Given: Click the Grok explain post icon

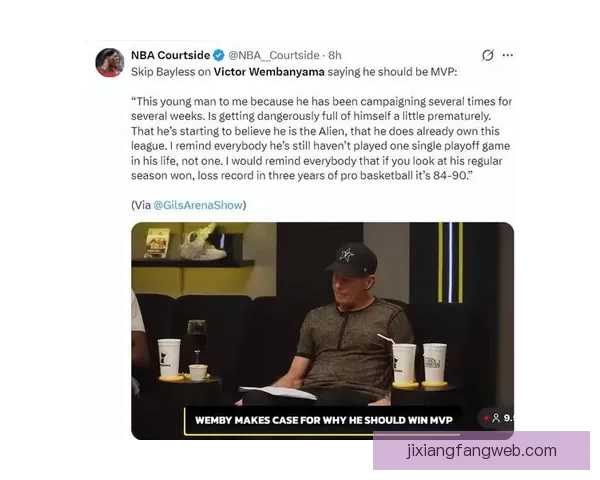Looking at the screenshot, I should (488, 56).
